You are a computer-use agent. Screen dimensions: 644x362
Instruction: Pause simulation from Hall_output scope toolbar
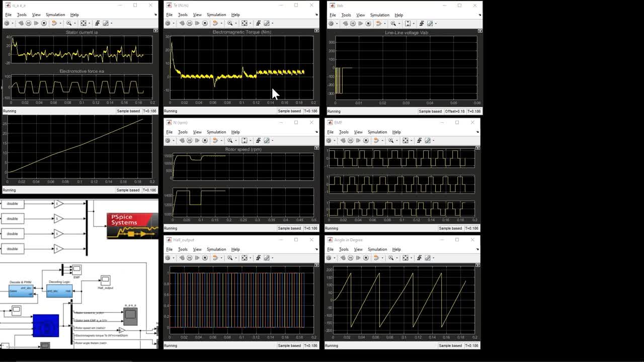(189, 258)
